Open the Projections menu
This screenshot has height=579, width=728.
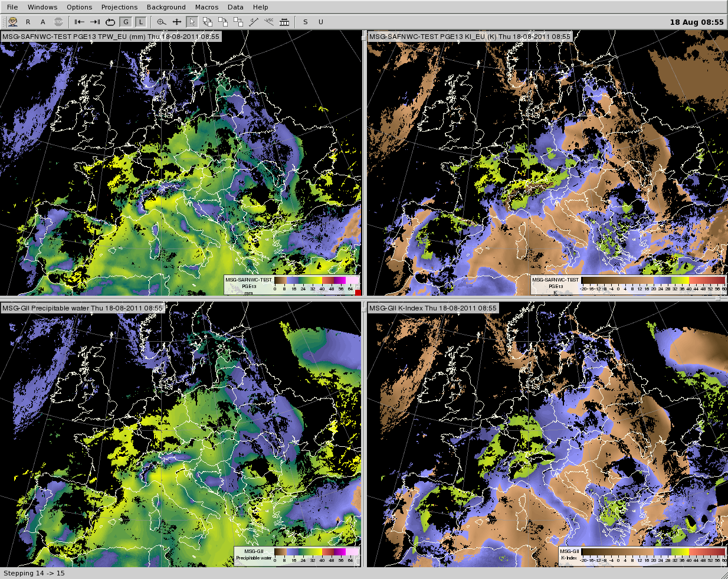pos(119,7)
